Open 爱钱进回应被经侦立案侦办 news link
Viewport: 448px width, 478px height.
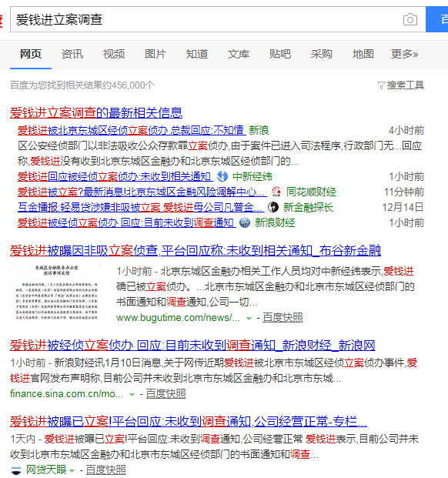115,176
